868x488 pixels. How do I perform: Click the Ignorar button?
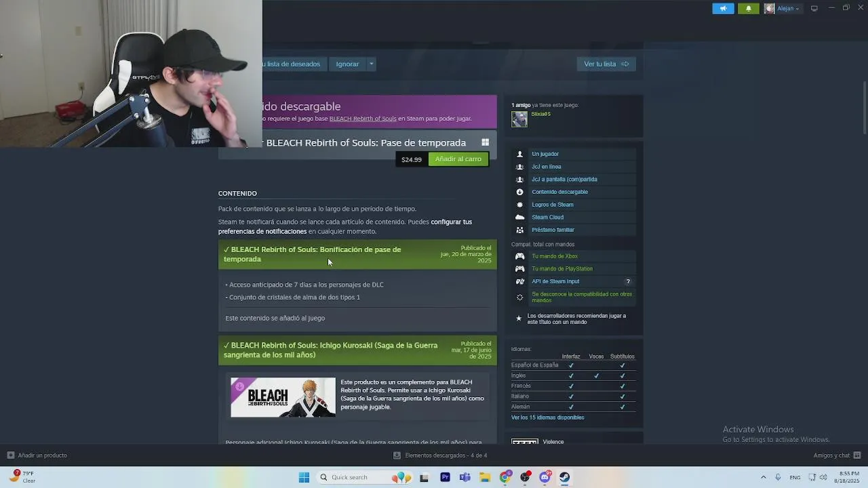(347, 64)
